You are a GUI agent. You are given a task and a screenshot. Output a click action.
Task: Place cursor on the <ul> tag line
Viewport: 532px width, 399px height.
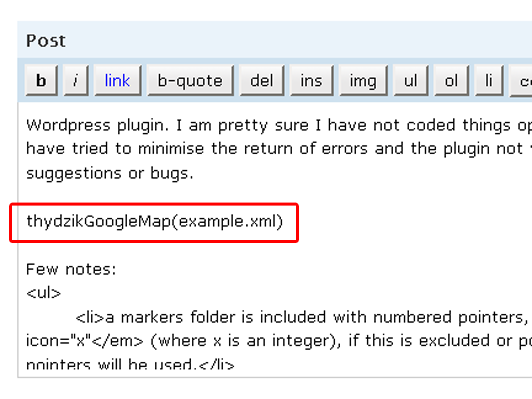click(x=44, y=293)
